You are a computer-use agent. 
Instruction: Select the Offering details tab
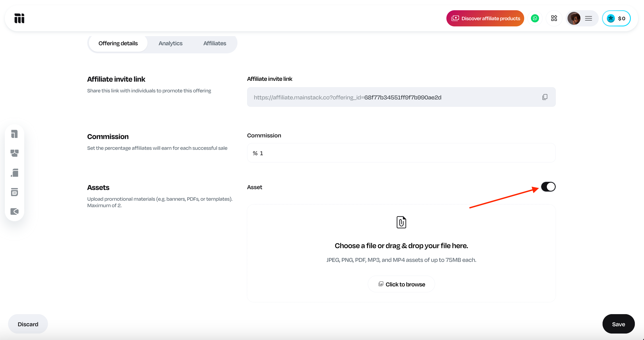pos(118,43)
